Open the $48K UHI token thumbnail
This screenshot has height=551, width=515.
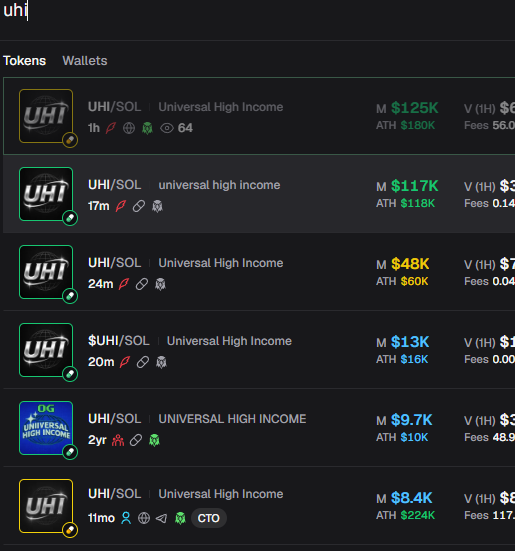(46, 272)
